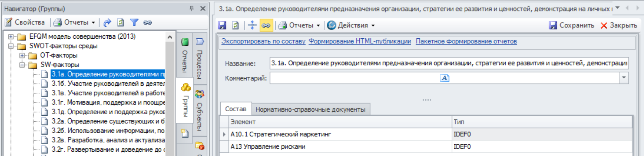The width and height of the screenshot is (644, 156).
Task: Expand the OT-факторы folder node
Action: coord(22,55)
